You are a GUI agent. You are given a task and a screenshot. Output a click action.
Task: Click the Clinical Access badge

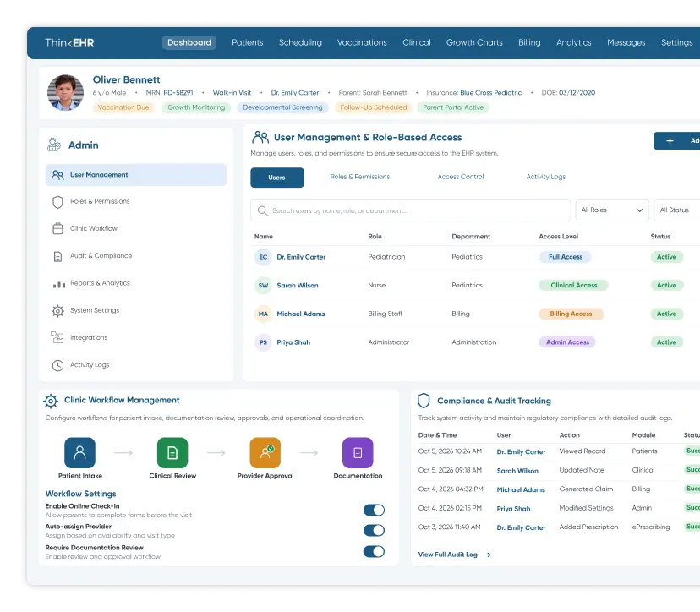click(x=574, y=285)
